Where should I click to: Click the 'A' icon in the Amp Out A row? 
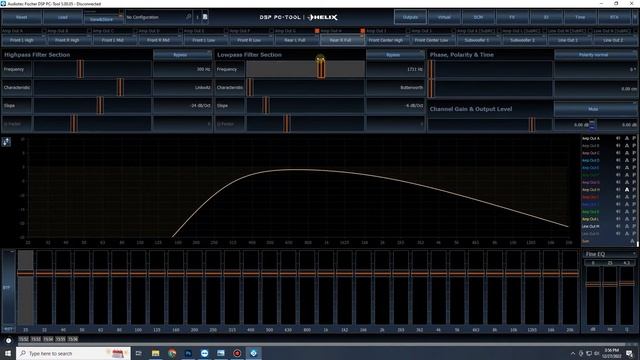[627, 138]
